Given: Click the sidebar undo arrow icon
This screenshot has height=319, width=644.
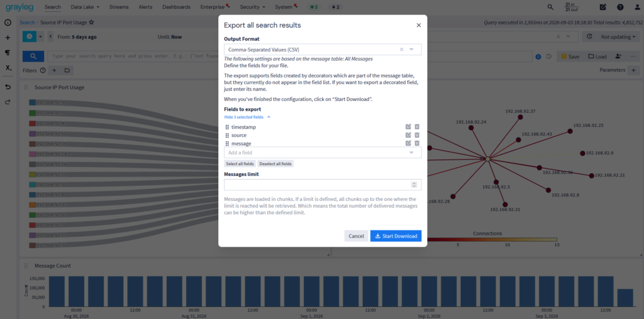Looking at the screenshot, I should [8, 87].
